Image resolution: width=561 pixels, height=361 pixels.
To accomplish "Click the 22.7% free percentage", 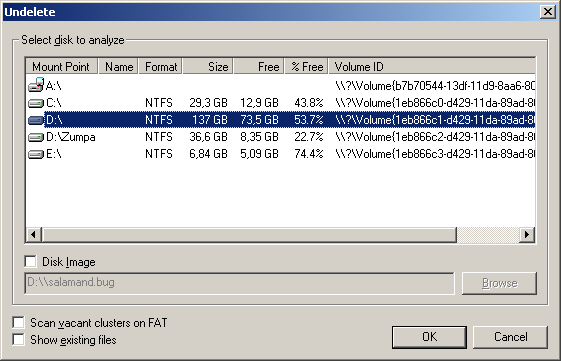I will click(x=309, y=137).
